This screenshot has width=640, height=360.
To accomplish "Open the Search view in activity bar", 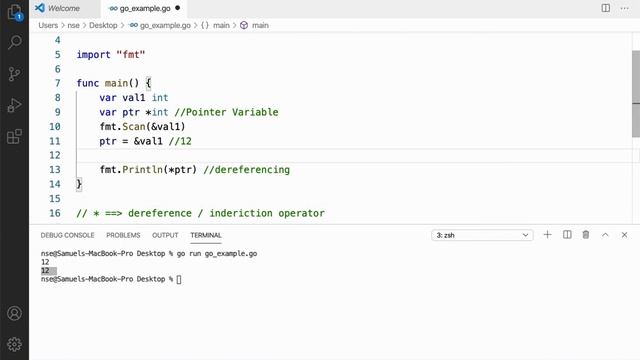I will (14, 42).
